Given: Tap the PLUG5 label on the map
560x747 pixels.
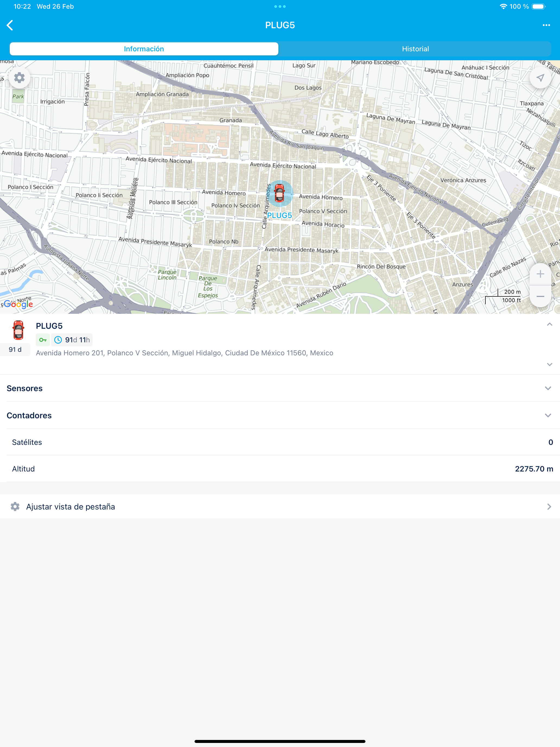Looking at the screenshot, I should pyautogui.click(x=279, y=215).
